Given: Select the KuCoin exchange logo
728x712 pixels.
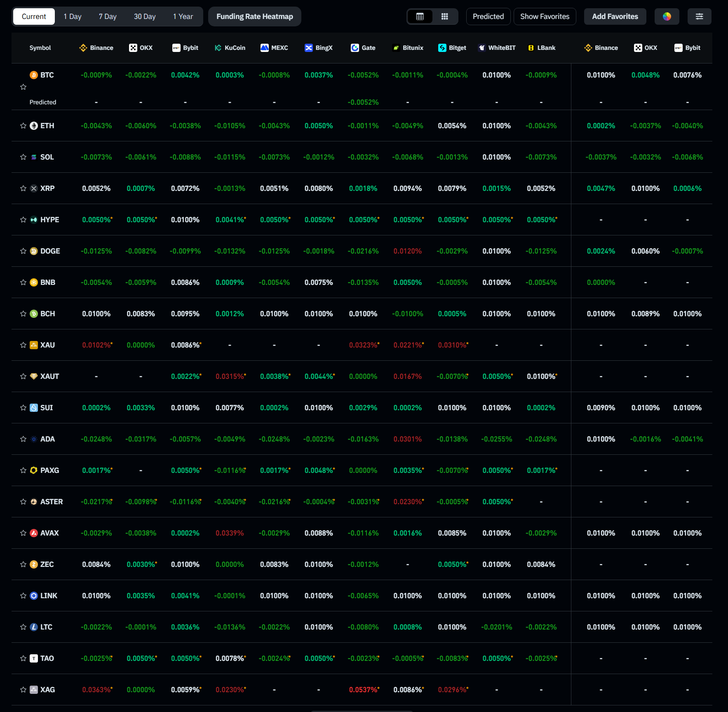Looking at the screenshot, I should (x=218, y=47).
